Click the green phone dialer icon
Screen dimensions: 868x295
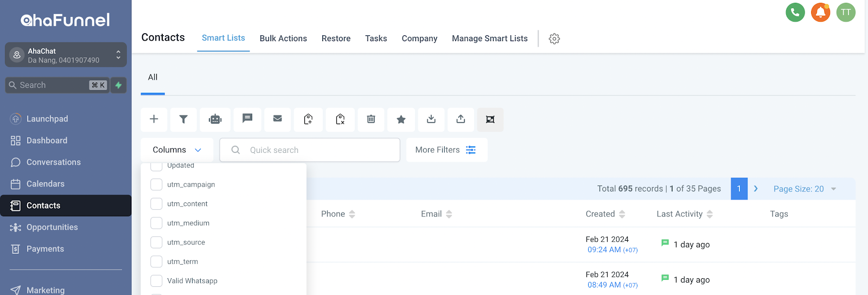(x=795, y=12)
